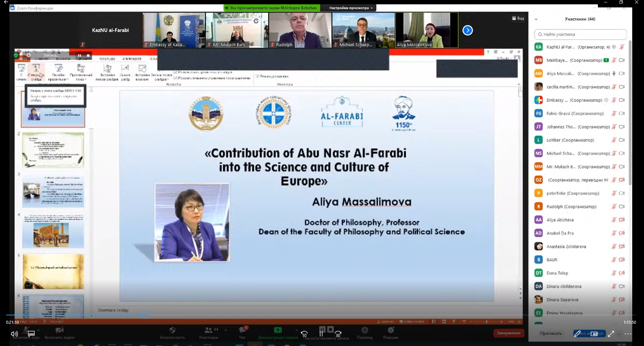Toggle BAUR's camera icon

pos(622,260)
